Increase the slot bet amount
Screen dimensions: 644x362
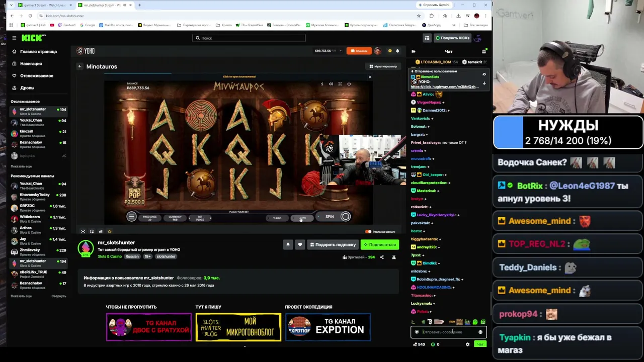coord(210,218)
